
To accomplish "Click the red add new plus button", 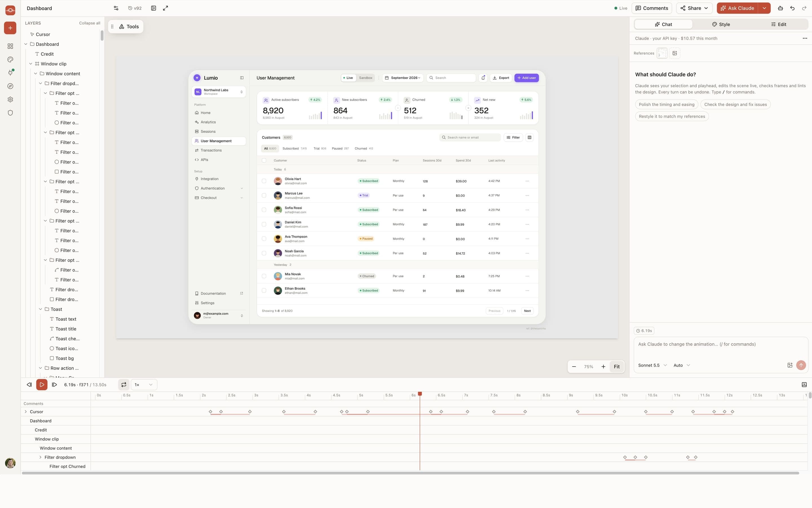I will 10,28.
